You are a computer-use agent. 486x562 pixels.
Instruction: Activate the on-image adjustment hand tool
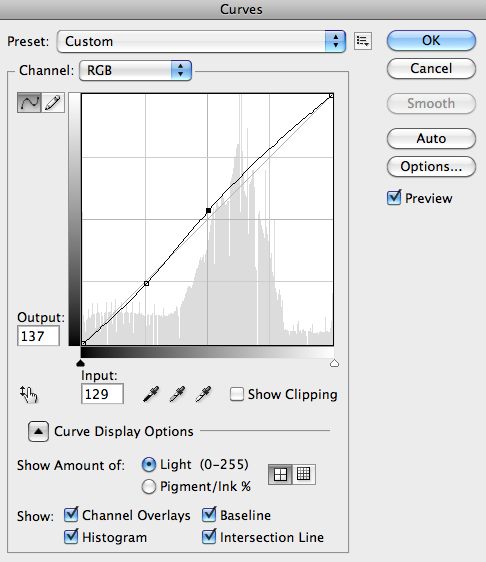[x=28, y=394]
